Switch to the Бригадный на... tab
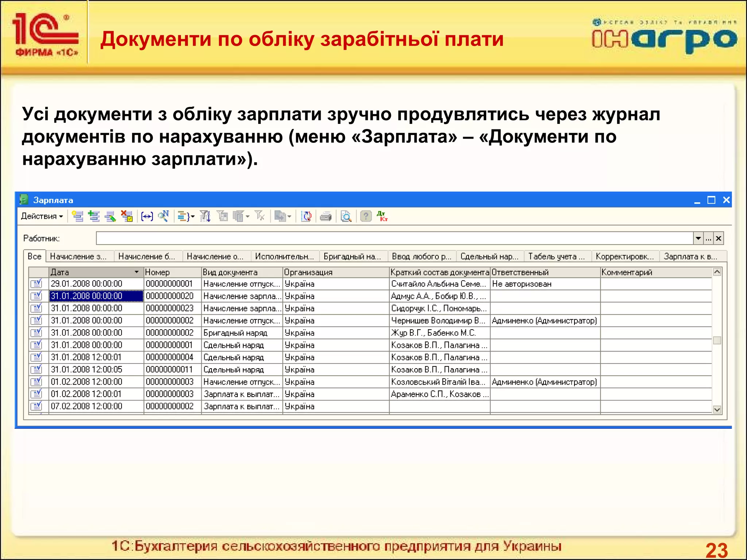 pyautogui.click(x=353, y=257)
